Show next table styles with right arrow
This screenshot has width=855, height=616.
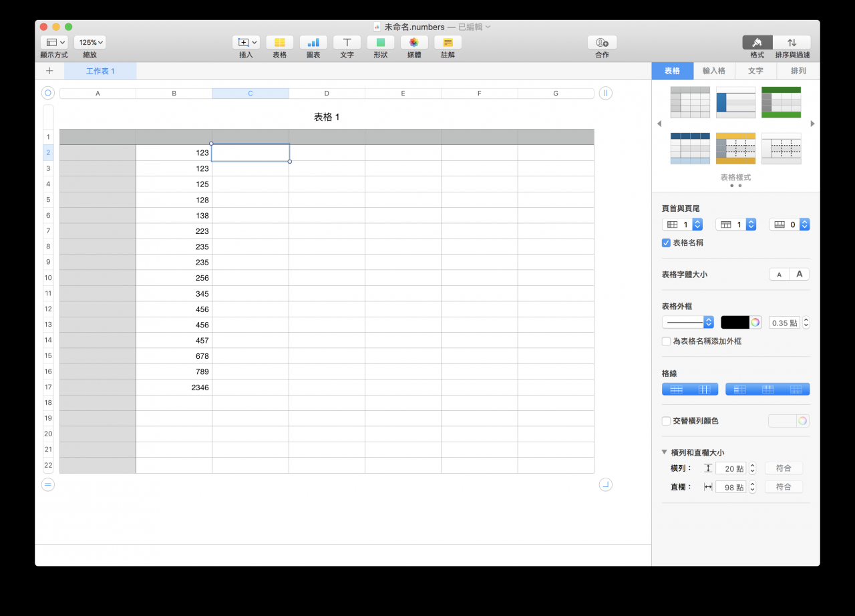click(812, 124)
